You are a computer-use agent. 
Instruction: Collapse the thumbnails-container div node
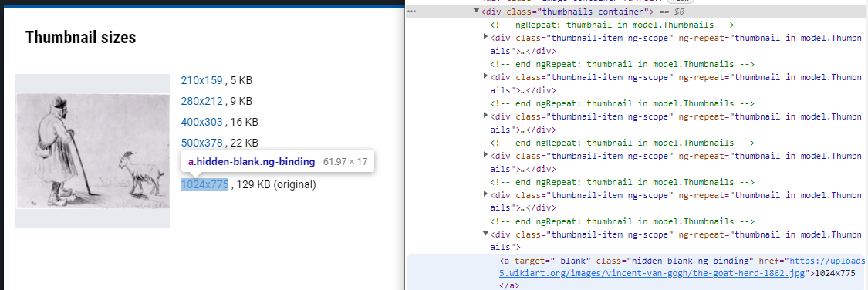click(476, 11)
